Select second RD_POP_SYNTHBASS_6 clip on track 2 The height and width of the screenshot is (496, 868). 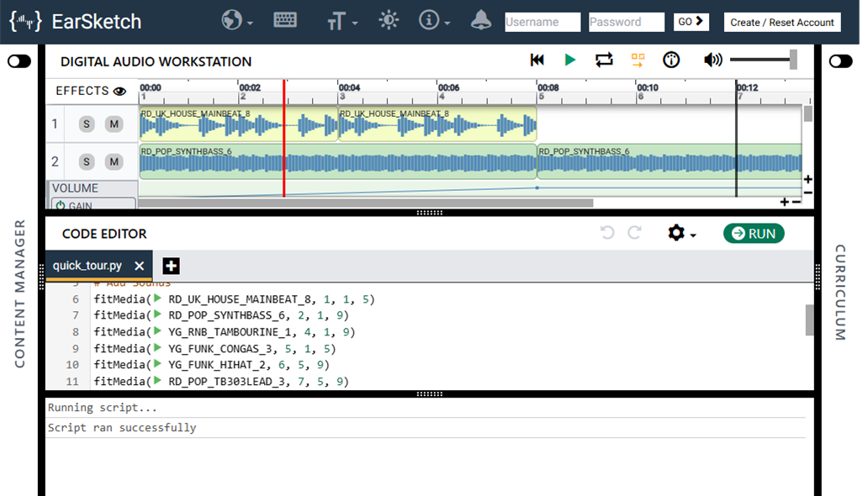[x=670, y=161]
